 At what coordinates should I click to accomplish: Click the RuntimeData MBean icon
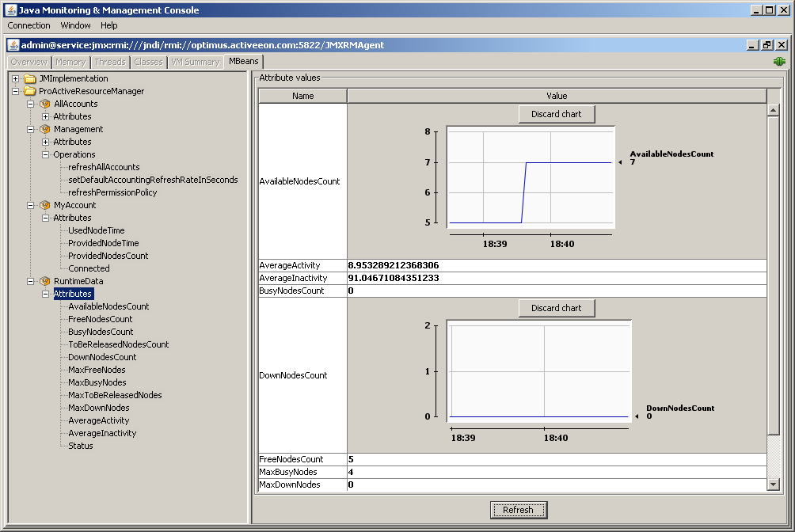(45, 282)
